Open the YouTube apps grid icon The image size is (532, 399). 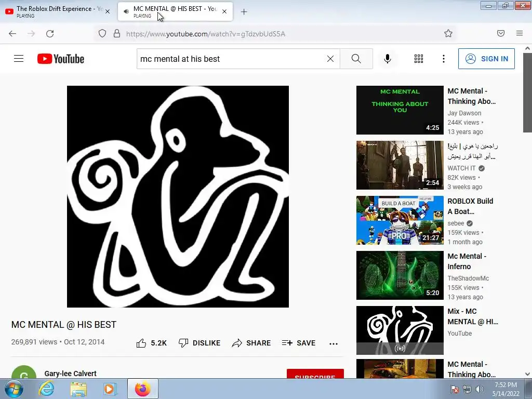click(x=419, y=59)
